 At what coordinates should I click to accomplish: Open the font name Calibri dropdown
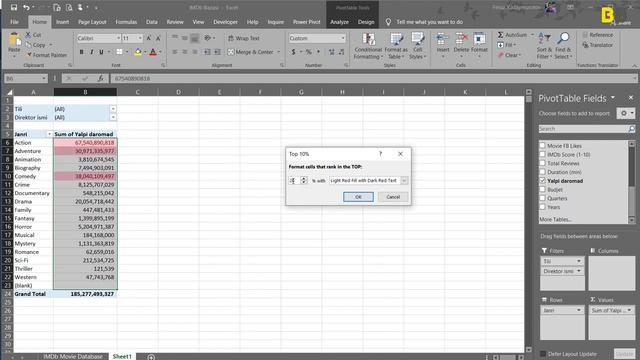(x=118, y=38)
